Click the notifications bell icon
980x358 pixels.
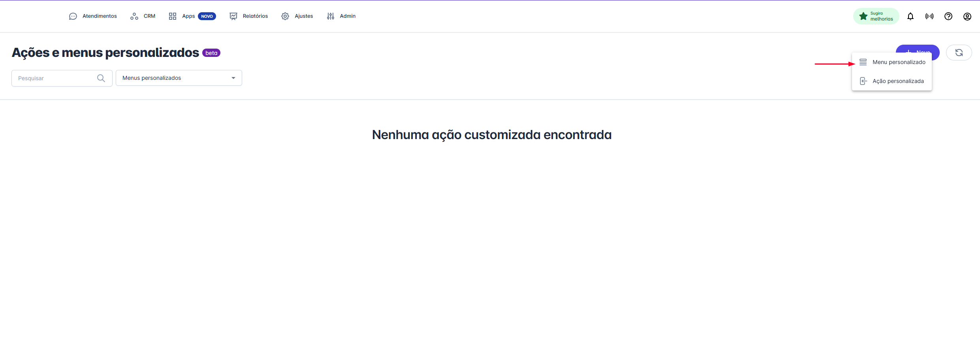910,16
